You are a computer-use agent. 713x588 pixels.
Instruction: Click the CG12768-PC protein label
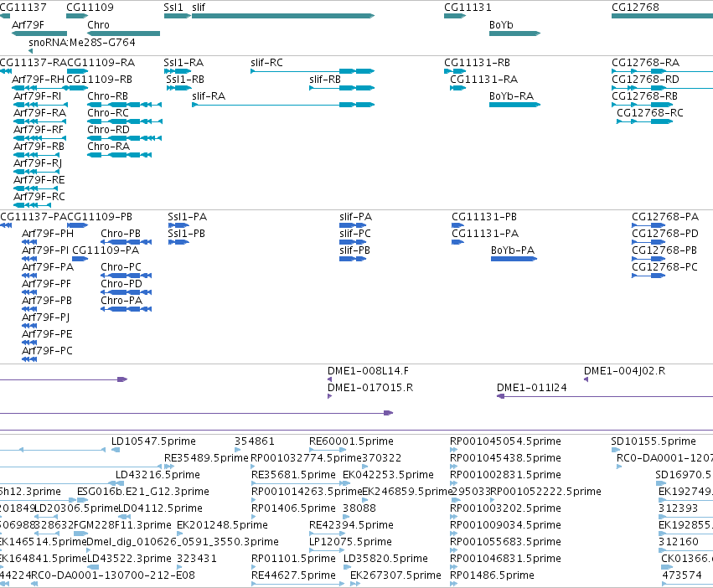[x=664, y=267]
